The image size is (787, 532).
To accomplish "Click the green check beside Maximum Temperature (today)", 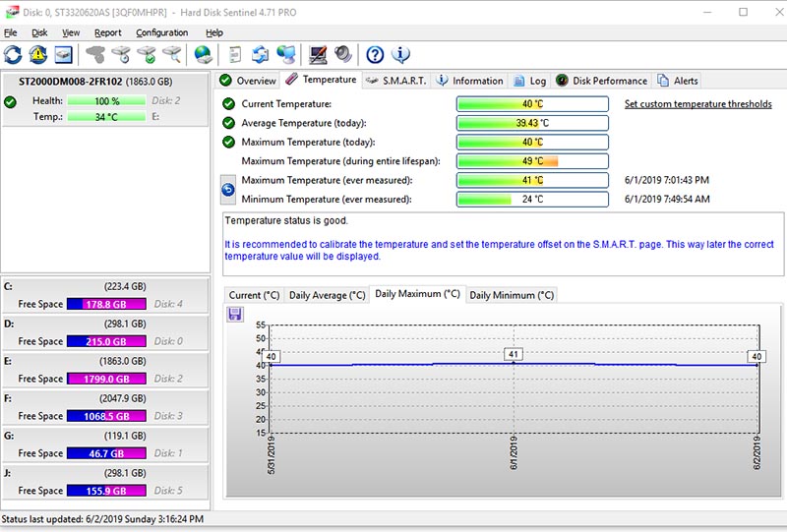I will (x=228, y=142).
